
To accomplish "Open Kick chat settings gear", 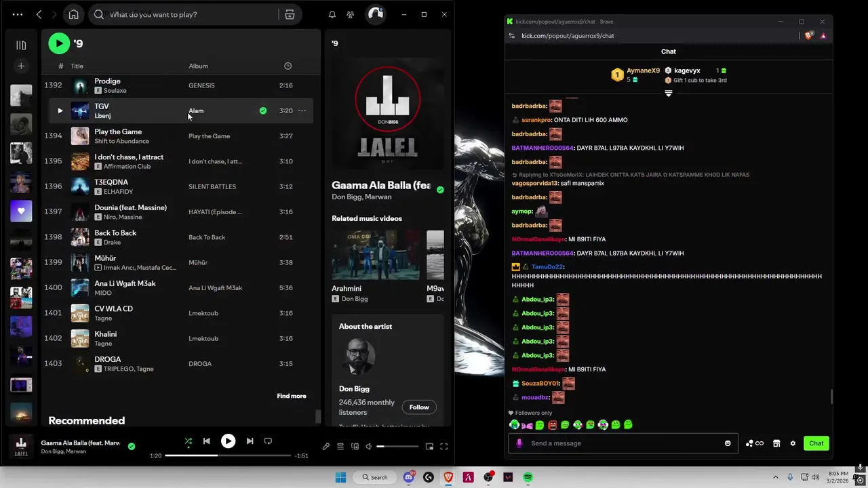I will tap(793, 443).
